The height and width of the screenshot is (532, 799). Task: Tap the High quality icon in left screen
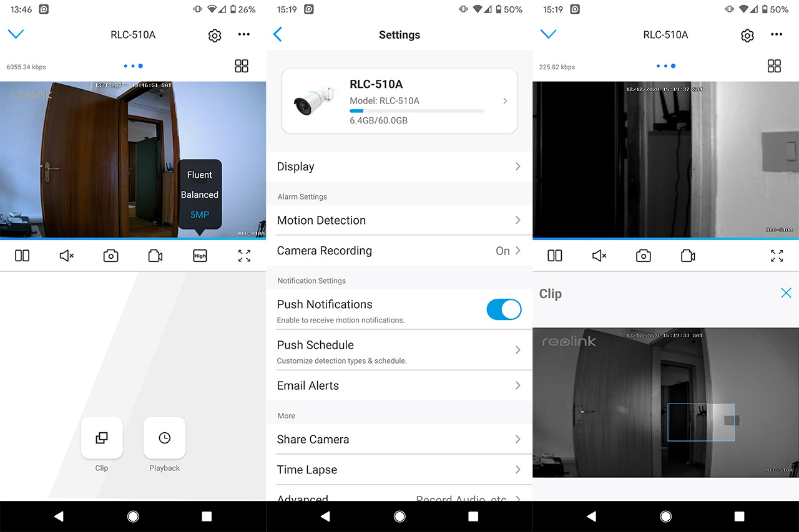click(x=200, y=256)
